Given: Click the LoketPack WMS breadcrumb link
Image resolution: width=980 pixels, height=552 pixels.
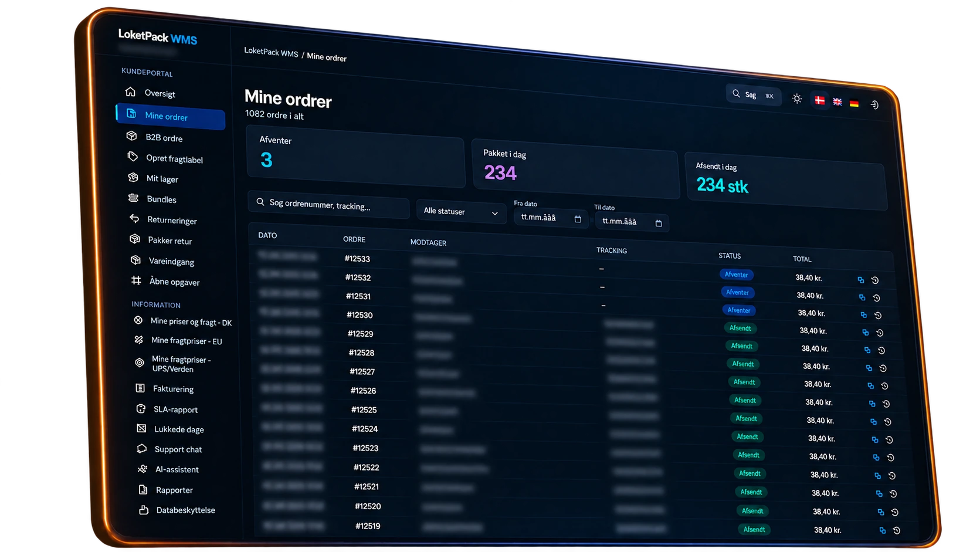Looking at the screenshot, I should (x=271, y=52).
